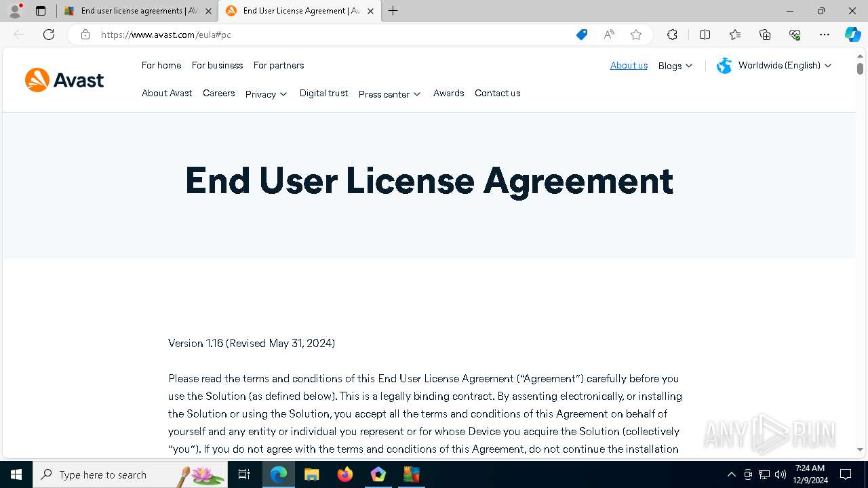This screenshot has height=488, width=868.
Task: Open a new tab with plus button
Action: pos(393,11)
